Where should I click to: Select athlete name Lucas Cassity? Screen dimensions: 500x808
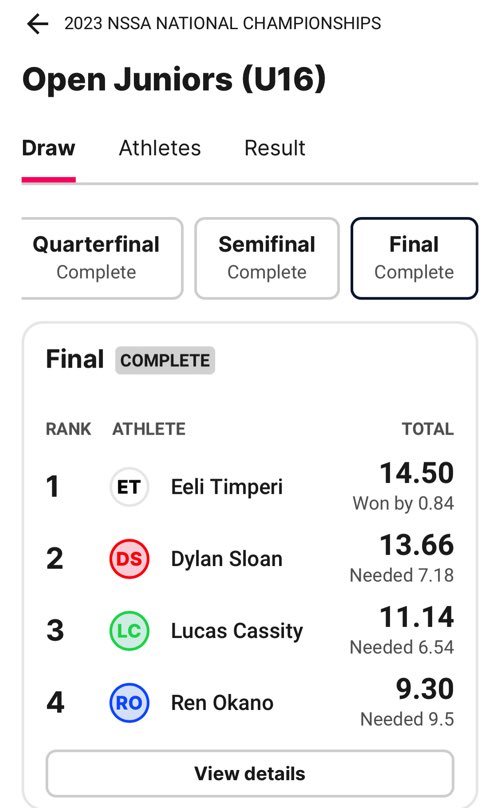237,631
